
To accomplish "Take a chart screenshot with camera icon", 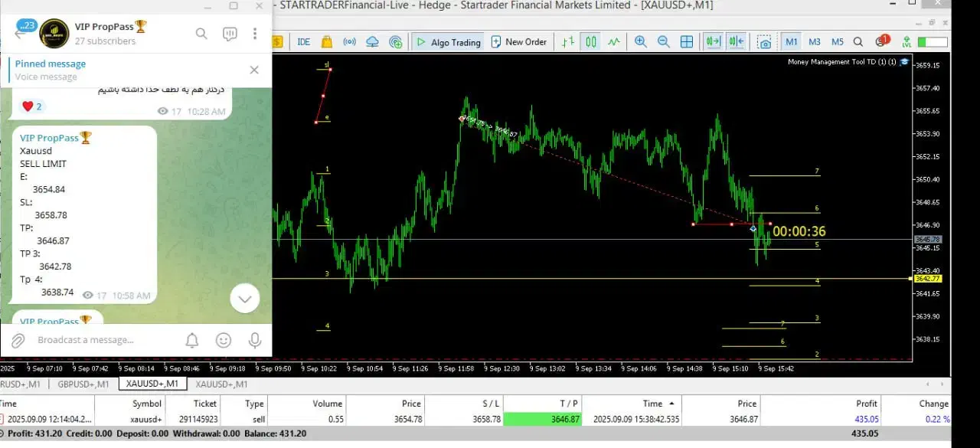I will tap(764, 42).
